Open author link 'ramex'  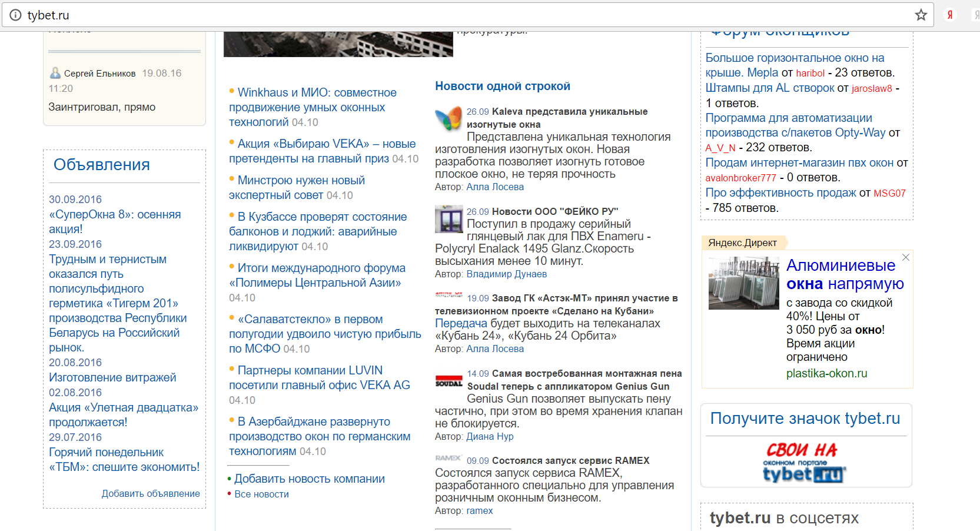pos(480,510)
